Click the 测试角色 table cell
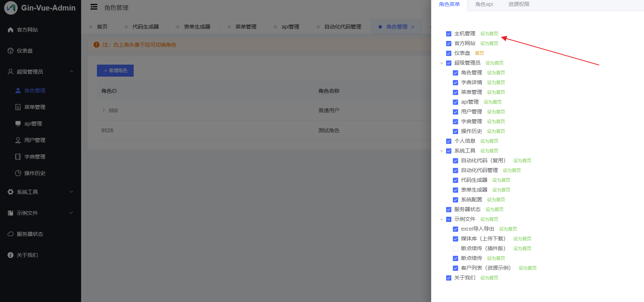Image resolution: width=644 pixels, height=302 pixels. point(329,130)
